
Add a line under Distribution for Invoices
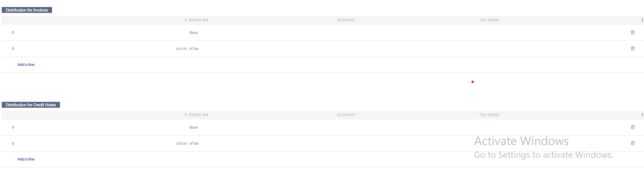point(26,65)
